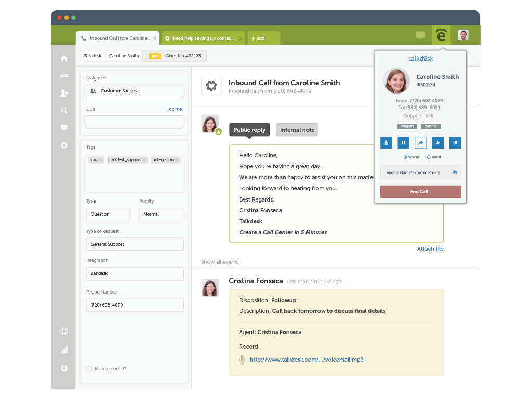The width and height of the screenshot is (532, 399).
Task: Select the Warm transfer radio button
Action: click(405, 157)
